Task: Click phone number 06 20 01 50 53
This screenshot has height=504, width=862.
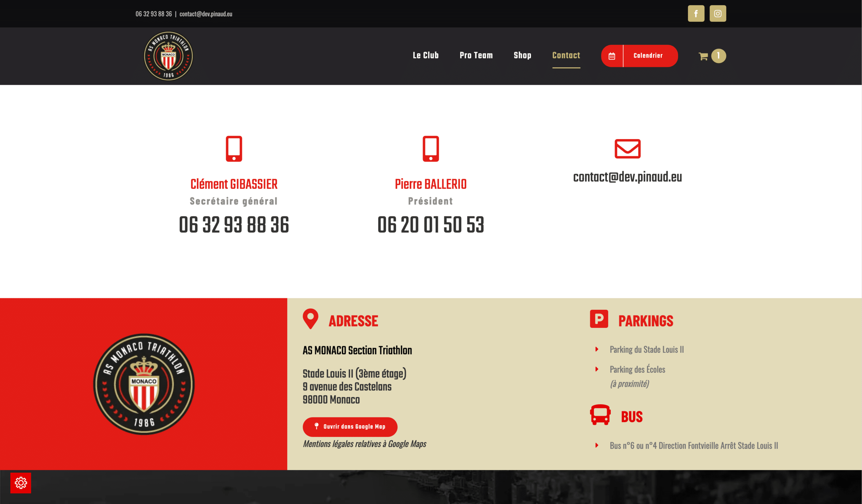Action: coord(431,225)
